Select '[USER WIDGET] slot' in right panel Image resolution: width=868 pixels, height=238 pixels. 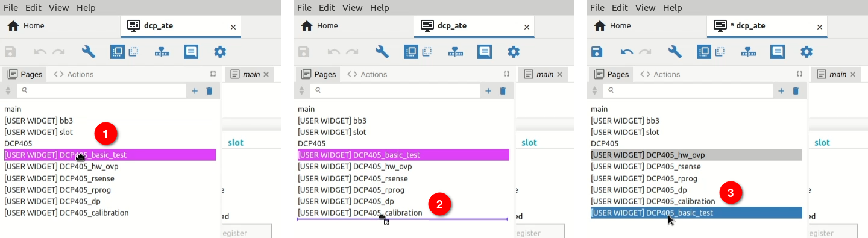click(x=696, y=132)
